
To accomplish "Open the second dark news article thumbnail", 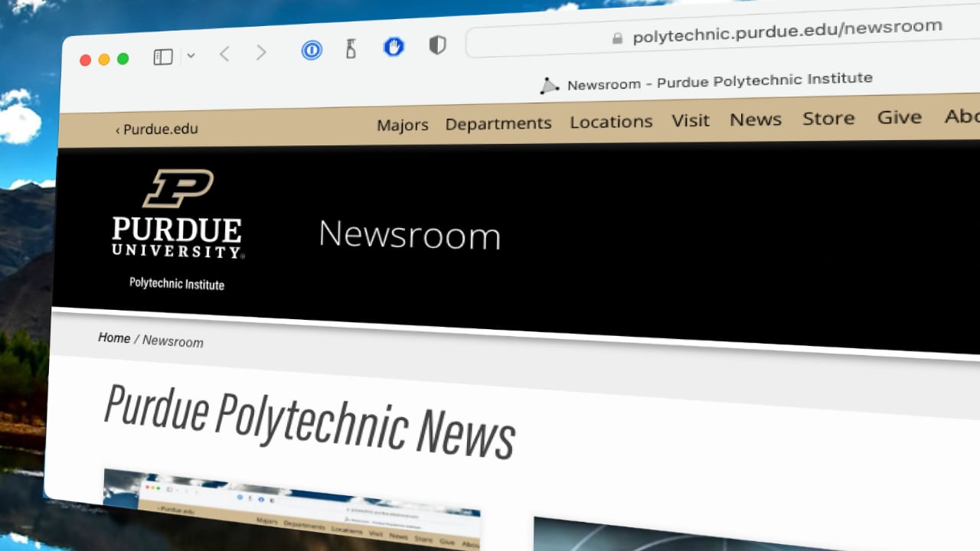I will click(x=756, y=534).
